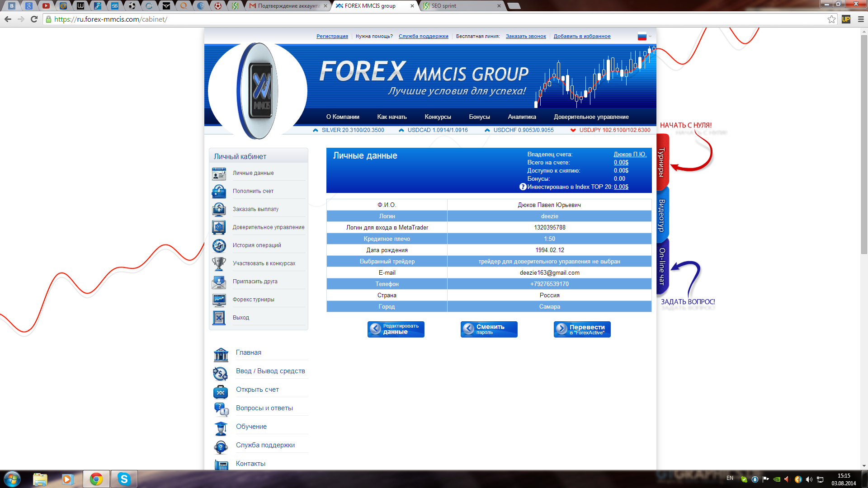The image size is (868, 488).
Task: Click the headset icon for Служба поддержки
Action: (x=221, y=447)
